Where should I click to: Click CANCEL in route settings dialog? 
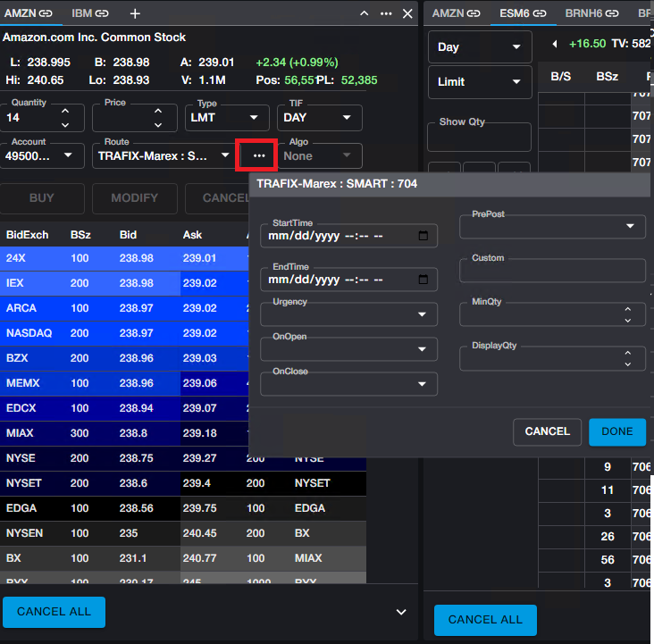pyautogui.click(x=547, y=431)
